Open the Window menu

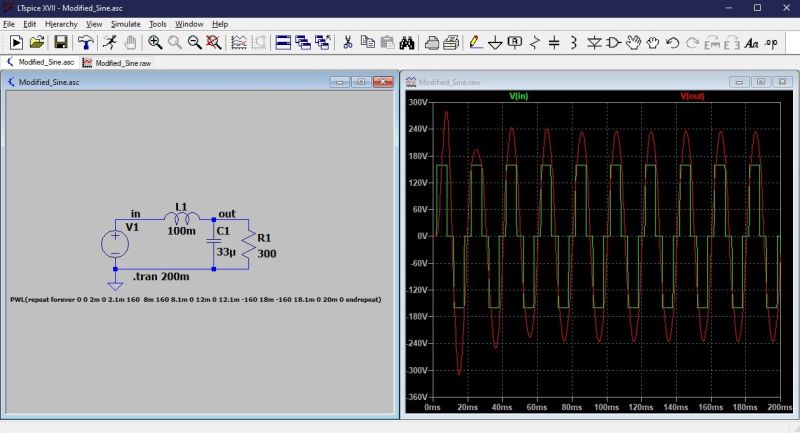click(x=189, y=24)
